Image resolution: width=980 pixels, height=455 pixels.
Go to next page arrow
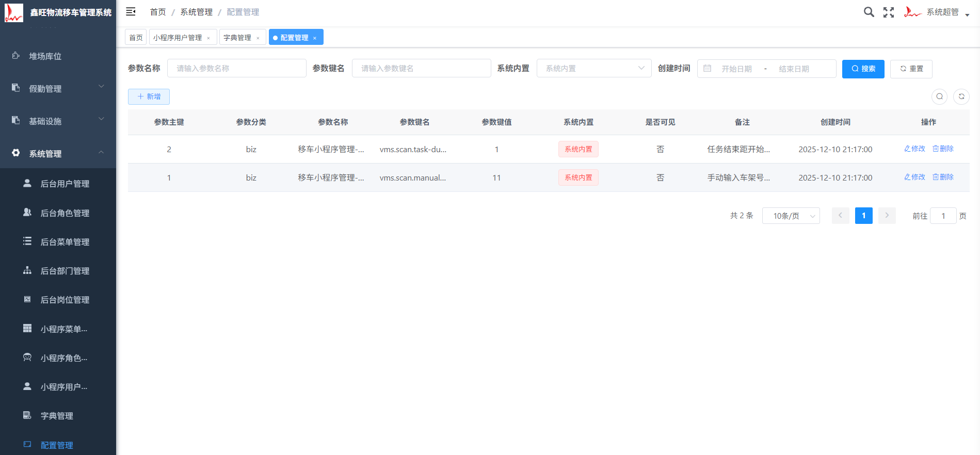887,216
